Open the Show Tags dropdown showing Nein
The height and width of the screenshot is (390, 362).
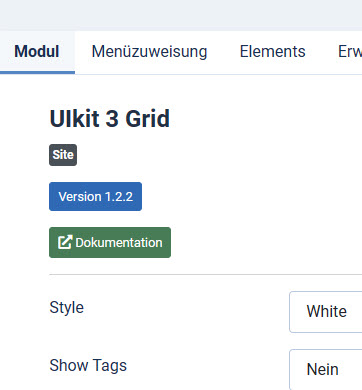[x=326, y=369]
